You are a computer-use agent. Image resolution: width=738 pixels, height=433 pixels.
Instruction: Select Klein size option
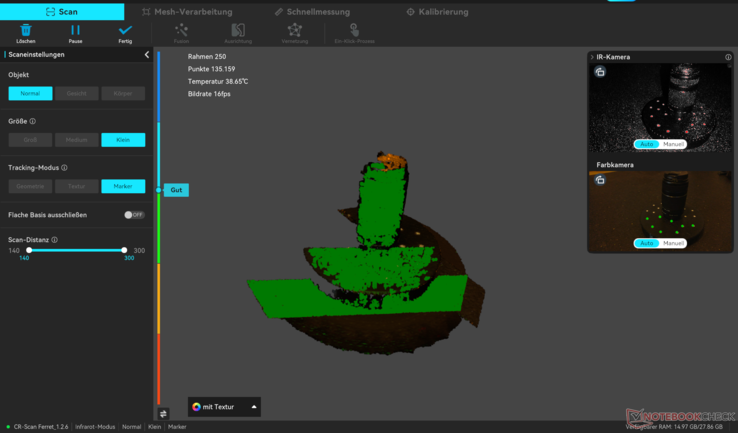pos(123,140)
